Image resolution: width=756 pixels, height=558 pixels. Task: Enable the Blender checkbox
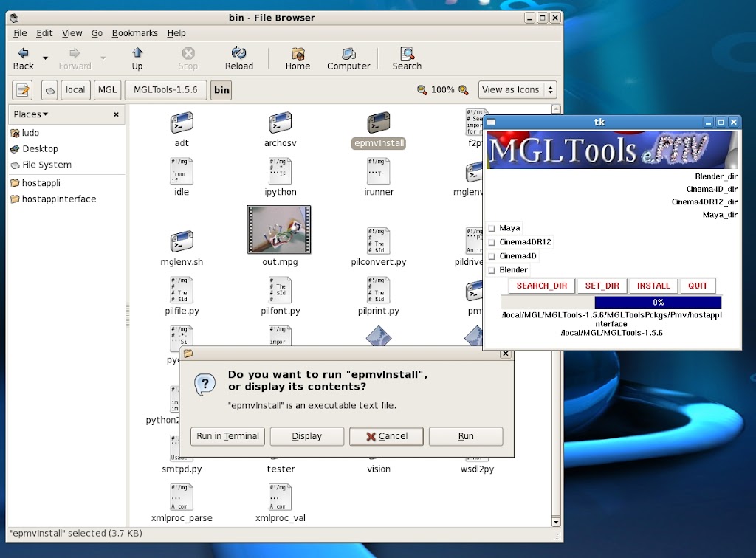[x=492, y=270]
